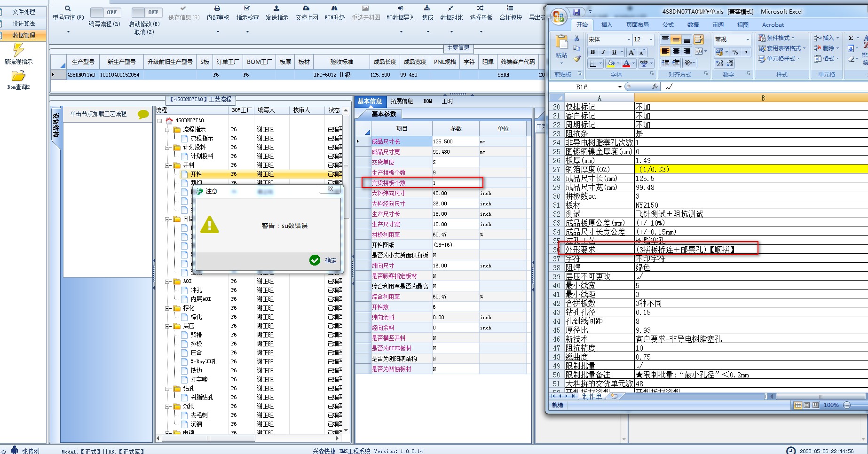Open the 常规 number format dropdown
The image size is (868, 454).
tap(748, 39)
